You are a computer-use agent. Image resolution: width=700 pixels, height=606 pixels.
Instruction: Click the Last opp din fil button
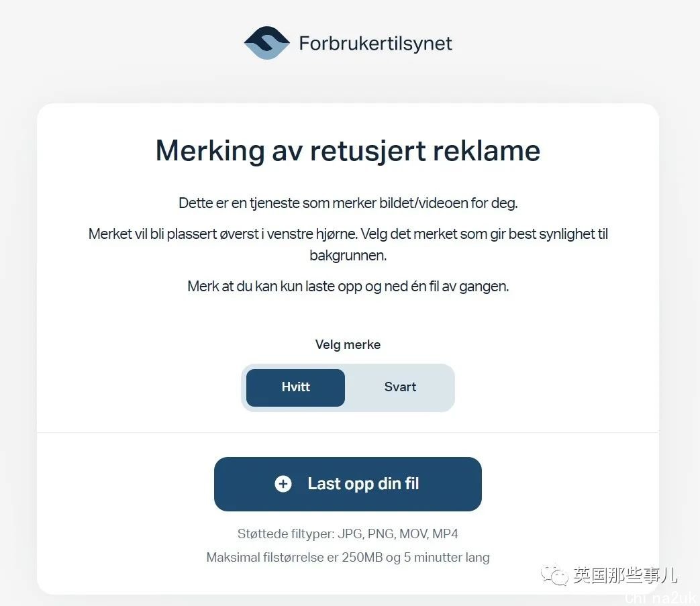pyautogui.click(x=348, y=484)
